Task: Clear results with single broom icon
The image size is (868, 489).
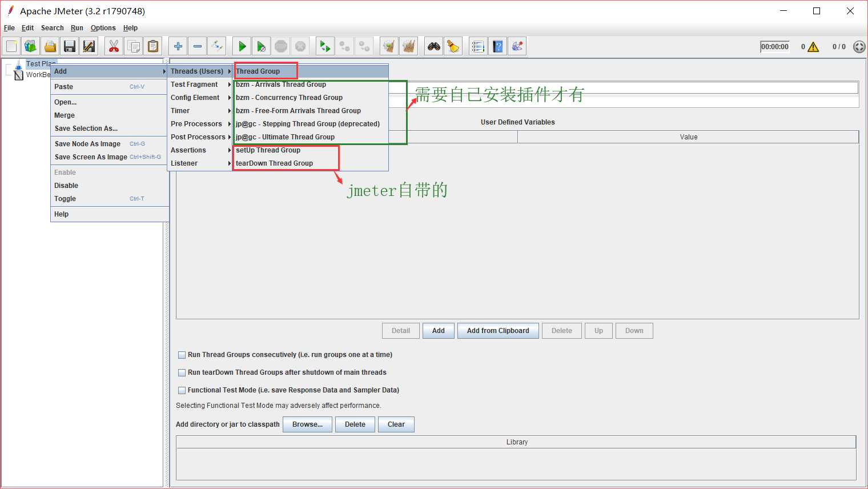Action: tap(389, 46)
